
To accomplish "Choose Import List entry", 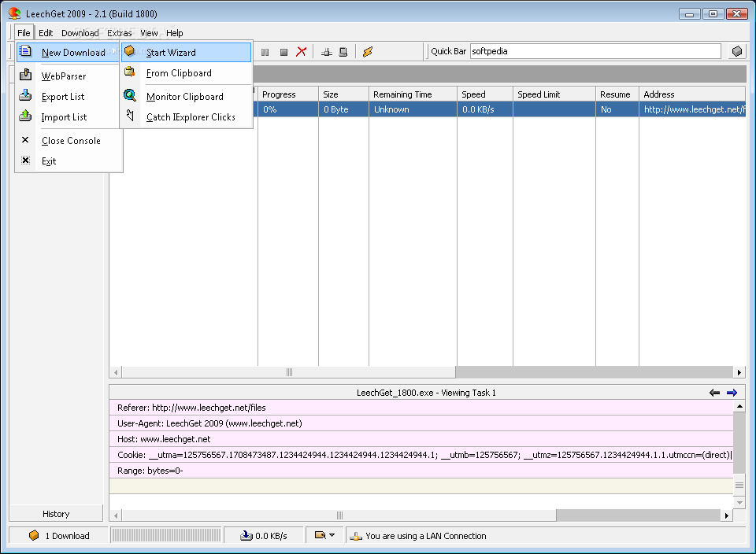I will [x=68, y=117].
